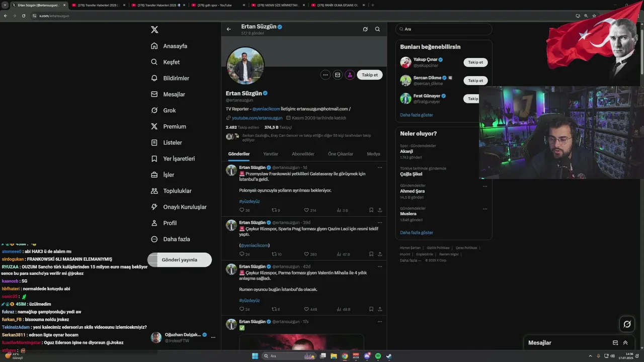The height and width of the screenshot is (362, 644).
Task: Repost the Qazim Laci post
Action: 277,254
